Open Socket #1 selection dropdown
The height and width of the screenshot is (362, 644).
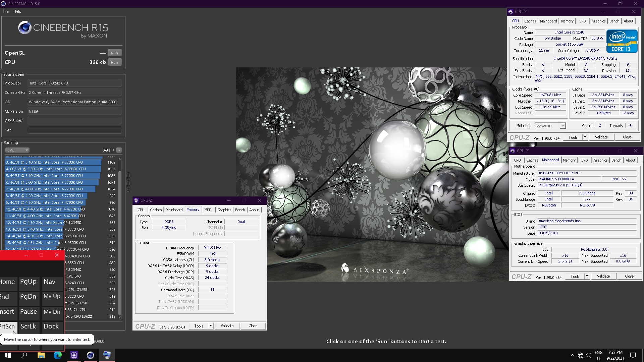coord(550,126)
